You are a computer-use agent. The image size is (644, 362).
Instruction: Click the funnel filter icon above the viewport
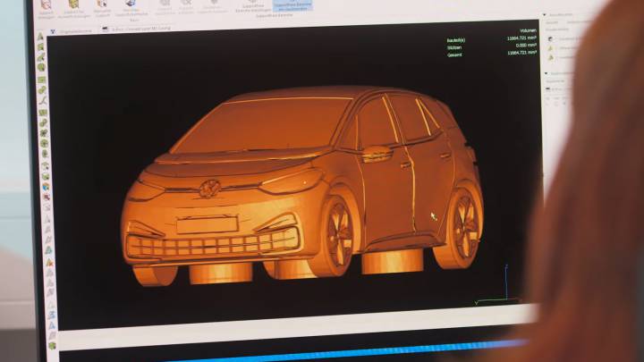click(x=53, y=31)
